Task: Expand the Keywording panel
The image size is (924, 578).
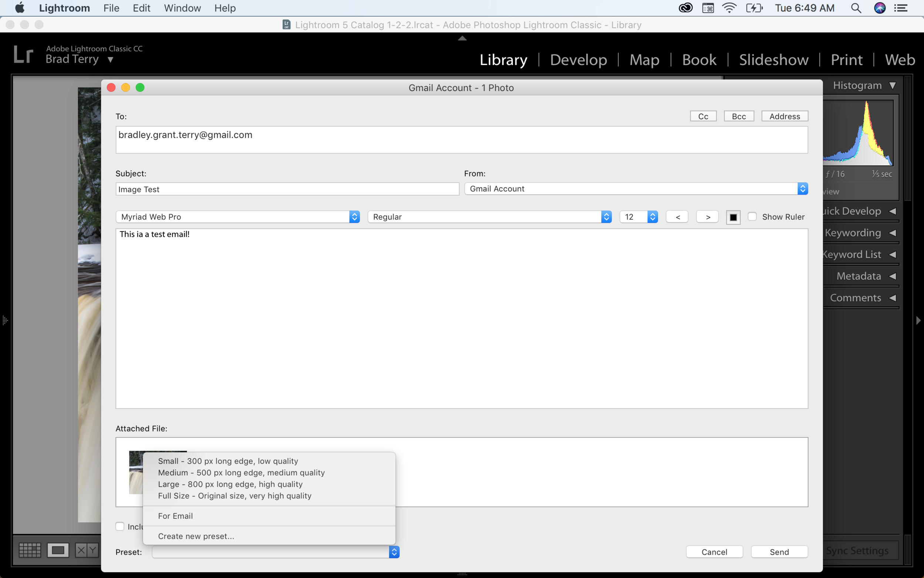Action: click(892, 233)
